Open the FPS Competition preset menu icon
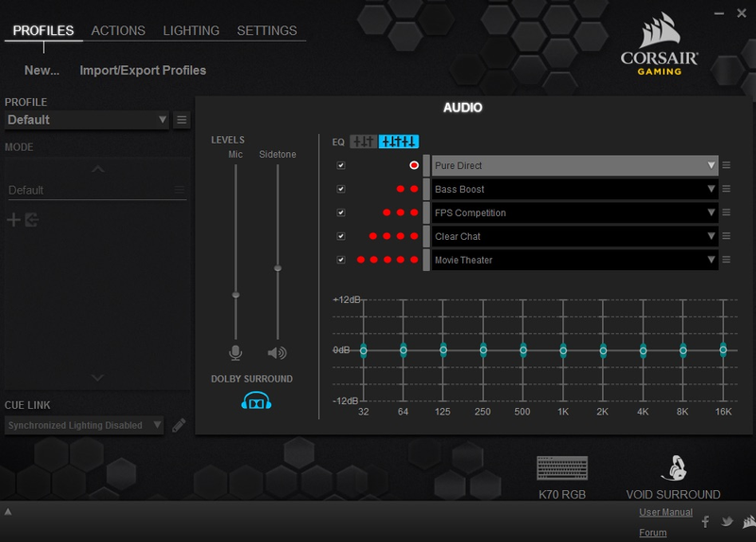756x542 pixels. click(x=726, y=212)
